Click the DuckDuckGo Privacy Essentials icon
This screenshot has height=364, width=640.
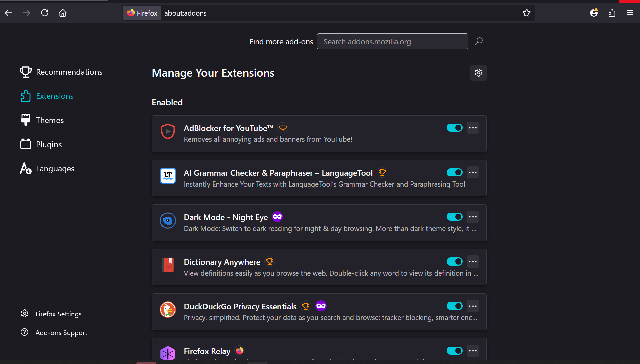tap(168, 310)
